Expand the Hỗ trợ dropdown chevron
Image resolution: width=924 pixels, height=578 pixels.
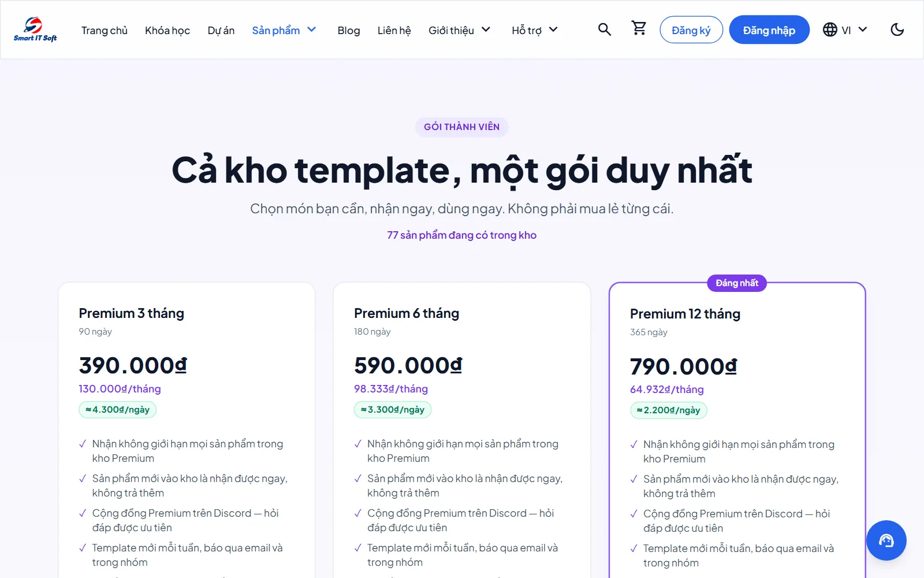(553, 29)
